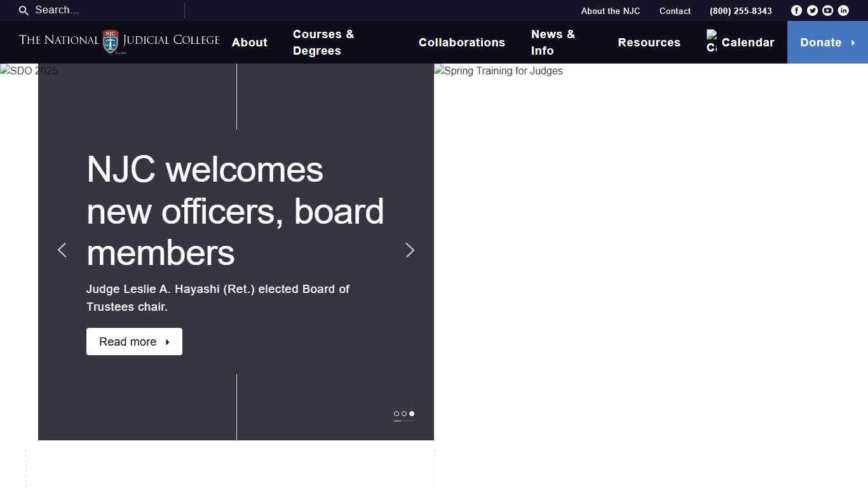Image resolution: width=868 pixels, height=488 pixels.
Task: Expand the News & Info menu
Action: click(553, 43)
